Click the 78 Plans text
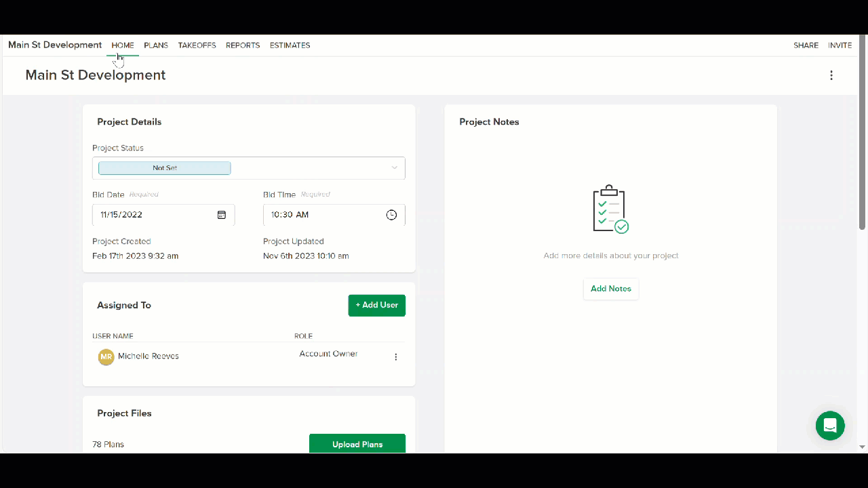 point(108,445)
